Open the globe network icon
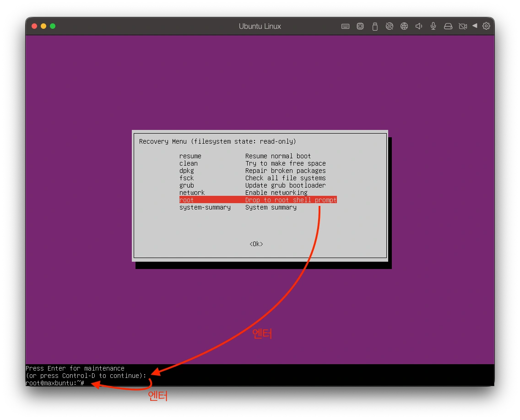The height and width of the screenshot is (420, 520). pos(404,26)
